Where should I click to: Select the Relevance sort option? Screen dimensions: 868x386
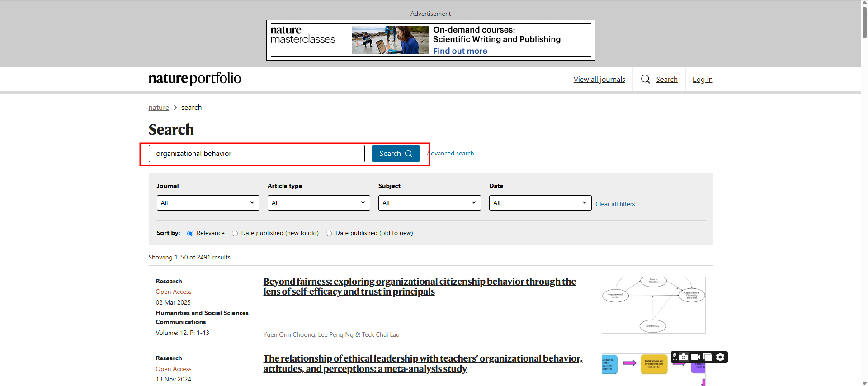coord(190,234)
